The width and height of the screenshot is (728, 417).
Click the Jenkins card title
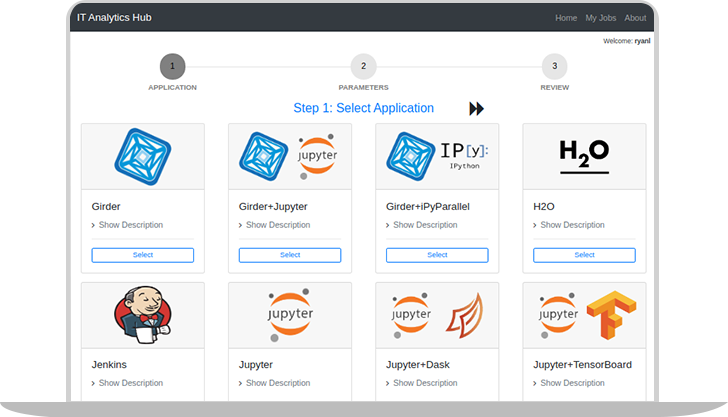109,365
